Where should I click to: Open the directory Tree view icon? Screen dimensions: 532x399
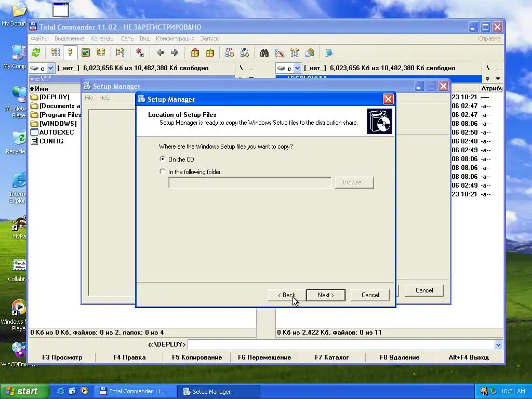(101, 52)
